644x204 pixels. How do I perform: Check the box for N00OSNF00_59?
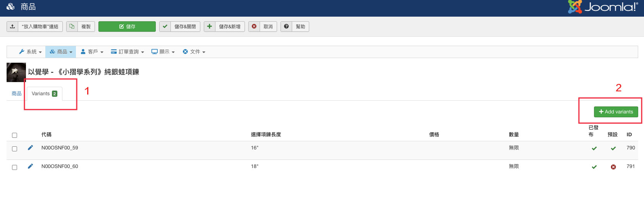pyautogui.click(x=14, y=149)
